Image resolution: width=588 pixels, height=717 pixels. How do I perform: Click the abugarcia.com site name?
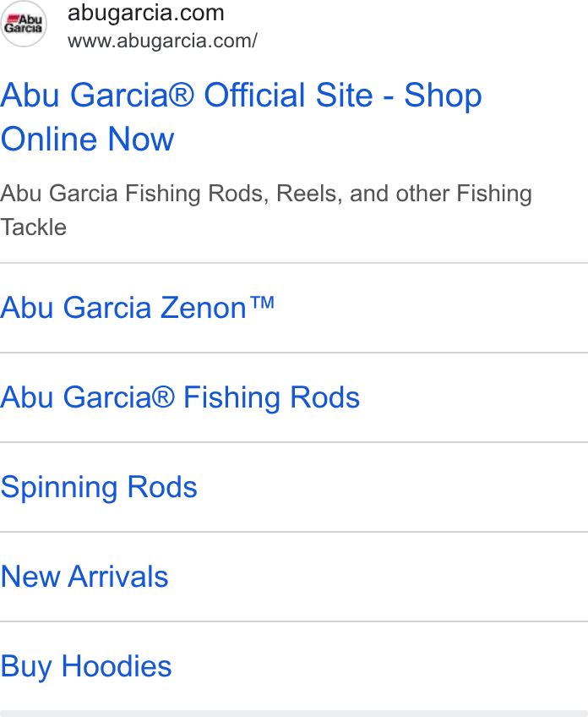point(146,13)
